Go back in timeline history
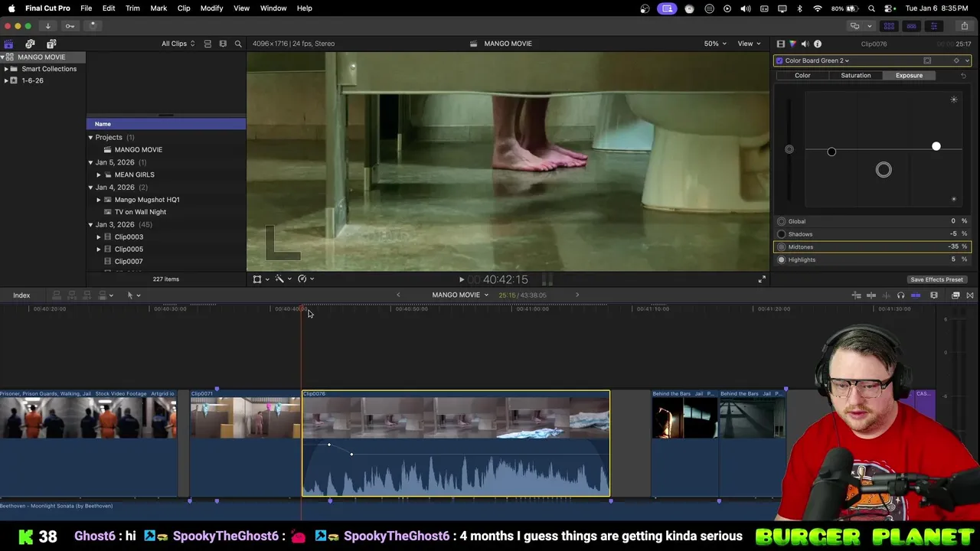The width and height of the screenshot is (980, 551). pos(398,295)
